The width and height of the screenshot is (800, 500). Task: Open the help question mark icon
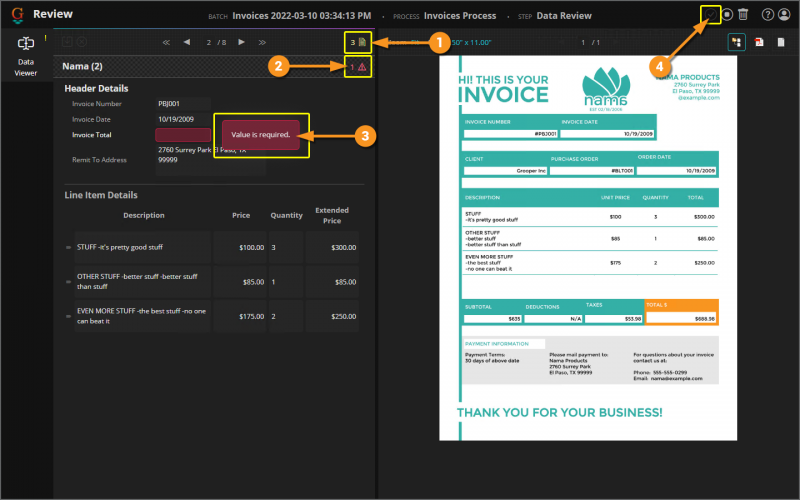click(767, 15)
